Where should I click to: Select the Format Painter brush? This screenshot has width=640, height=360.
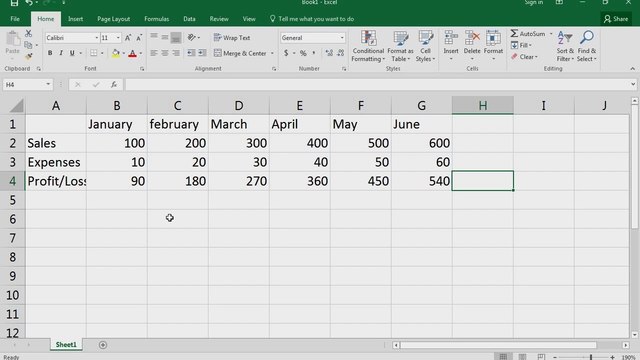pyautogui.click(x=28, y=56)
